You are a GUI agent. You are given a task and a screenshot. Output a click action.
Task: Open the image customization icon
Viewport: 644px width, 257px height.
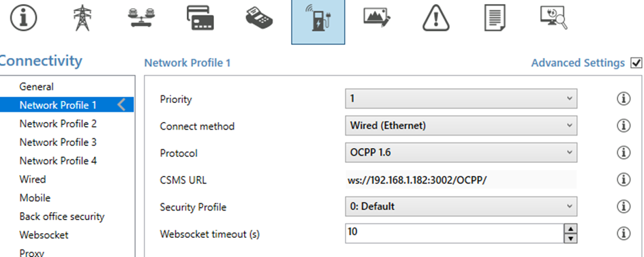(x=377, y=18)
